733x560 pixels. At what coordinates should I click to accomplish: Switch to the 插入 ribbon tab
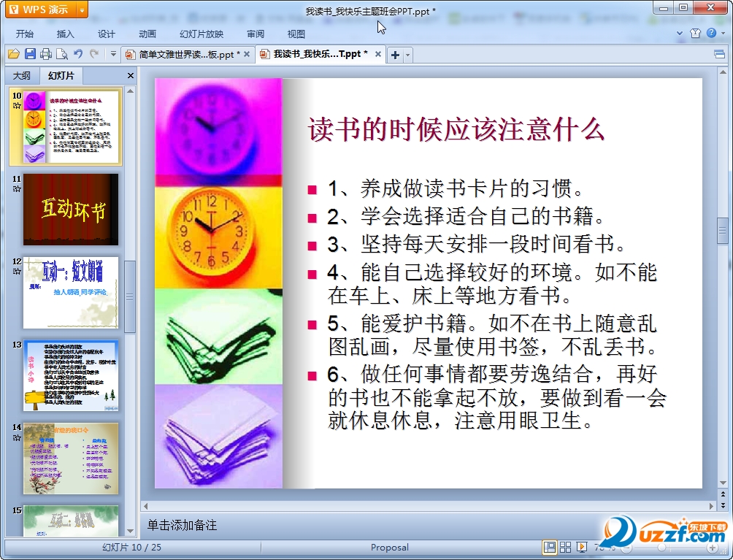click(x=65, y=33)
